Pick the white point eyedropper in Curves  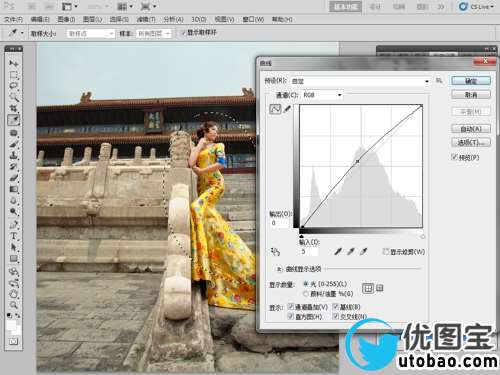pos(364,251)
